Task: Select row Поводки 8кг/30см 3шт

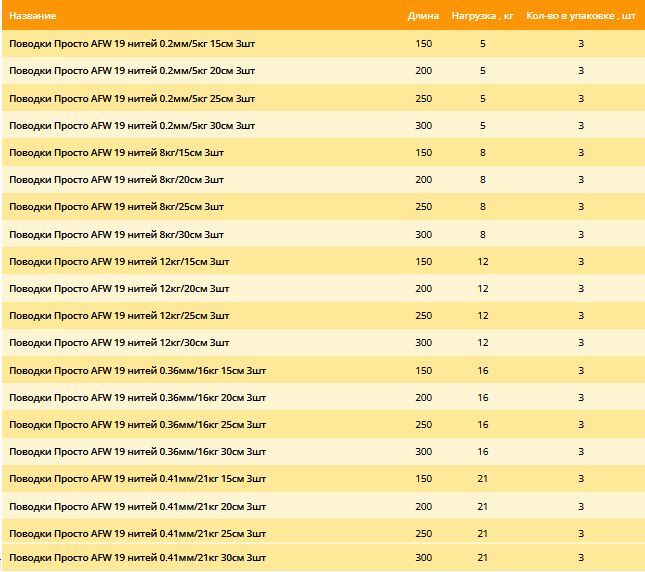Action: (323, 234)
